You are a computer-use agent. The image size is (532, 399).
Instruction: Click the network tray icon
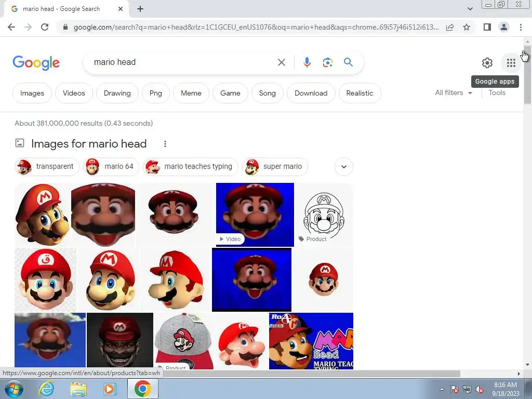click(467, 389)
